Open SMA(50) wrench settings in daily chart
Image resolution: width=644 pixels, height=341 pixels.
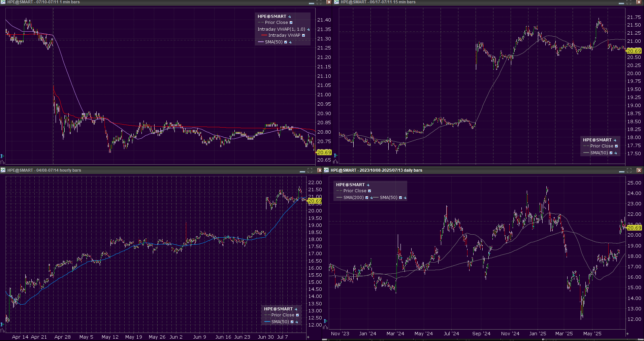coord(405,198)
